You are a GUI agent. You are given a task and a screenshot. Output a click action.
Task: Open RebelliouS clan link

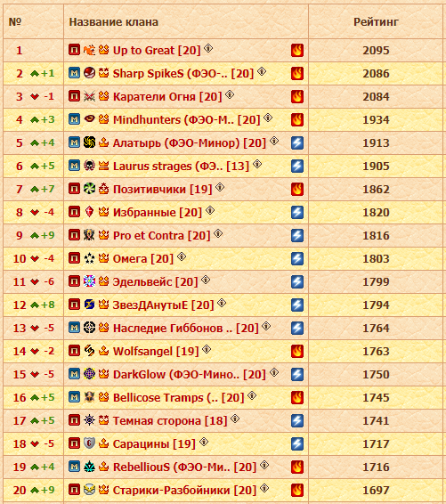tap(185, 467)
